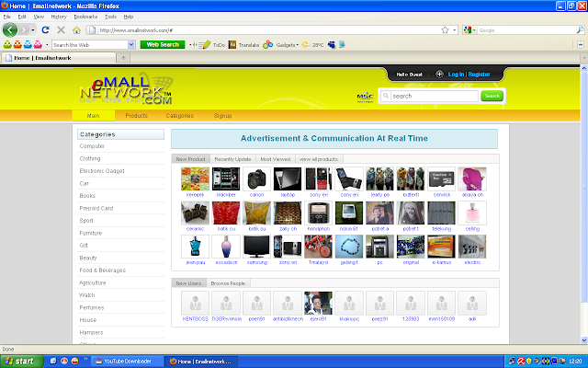Viewport: 588px width, 368px height.
Task: Click the Windows Start button
Action: [21, 362]
